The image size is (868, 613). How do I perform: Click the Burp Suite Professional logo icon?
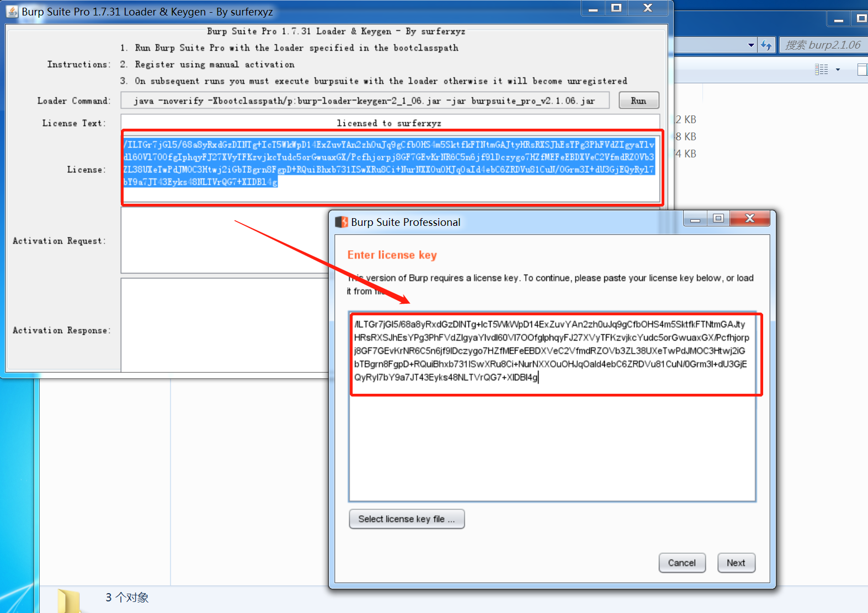(342, 222)
